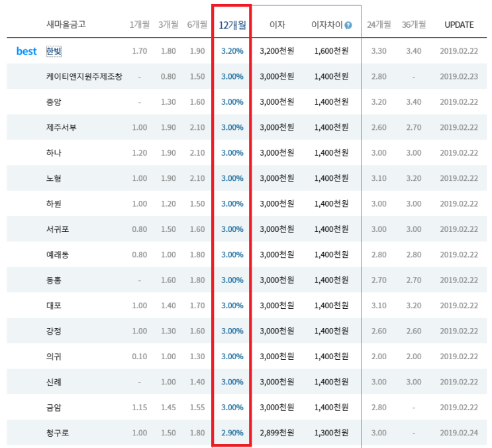Click the 2019.02.23 update date
This screenshot has height=448, width=492.
[459, 77]
